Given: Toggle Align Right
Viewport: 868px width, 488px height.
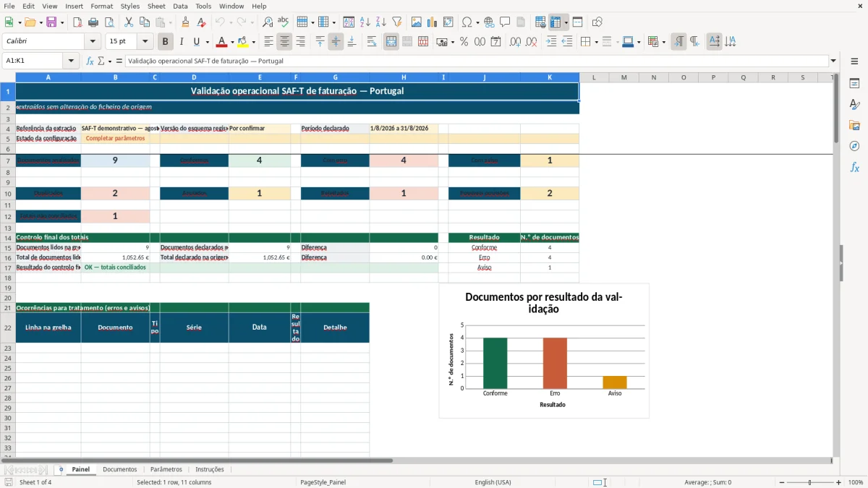Looking at the screenshot, I should point(300,42).
